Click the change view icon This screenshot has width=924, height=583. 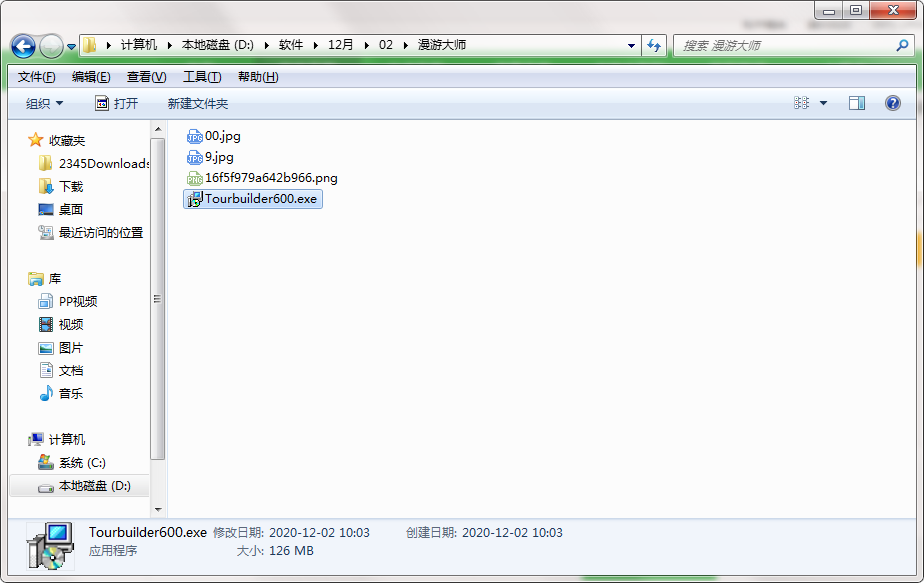pyautogui.click(x=801, y=103)
